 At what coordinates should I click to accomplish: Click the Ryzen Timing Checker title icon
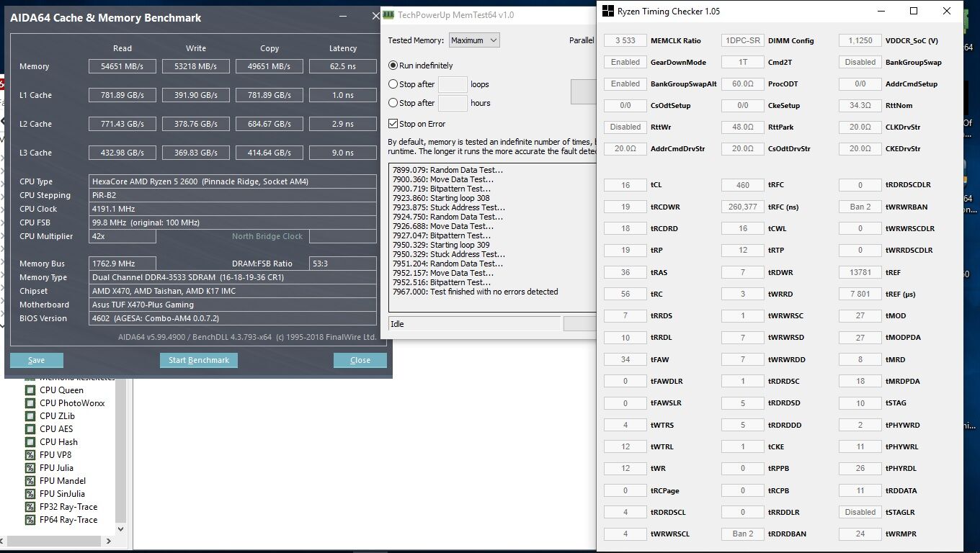point(608,11)
